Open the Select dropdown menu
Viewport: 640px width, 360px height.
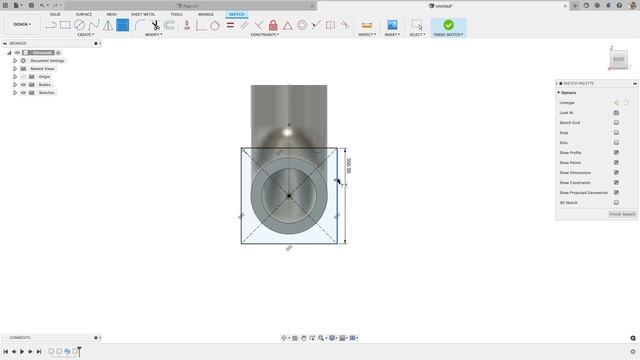point(418,35)
